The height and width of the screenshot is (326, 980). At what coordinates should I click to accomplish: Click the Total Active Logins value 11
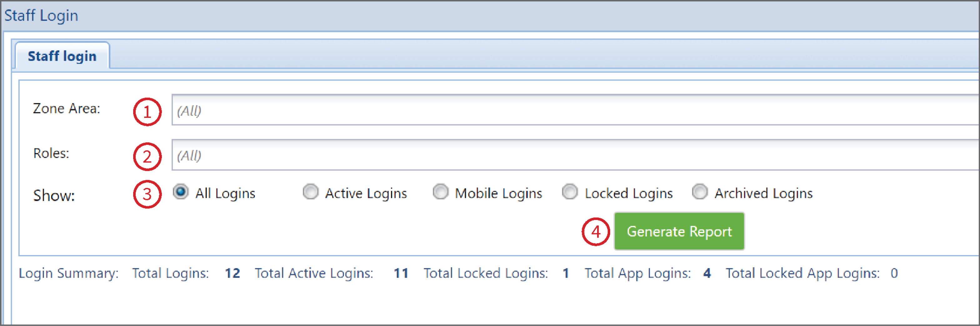tap(401, 273)
